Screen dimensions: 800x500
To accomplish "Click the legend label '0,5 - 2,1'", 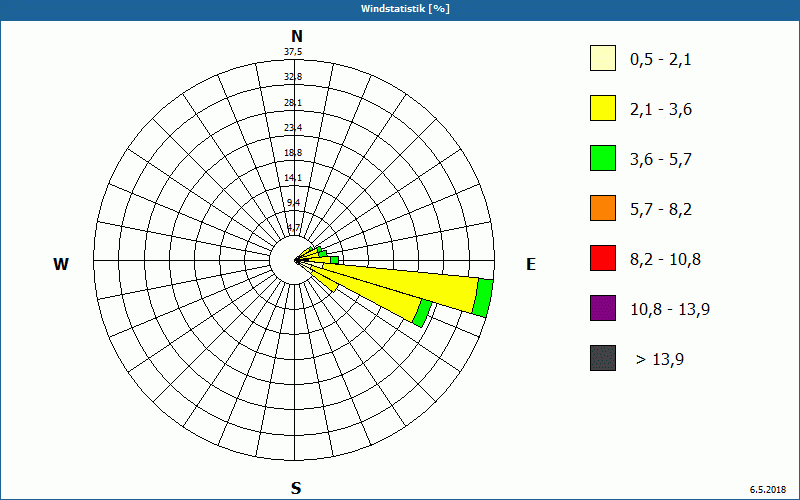I will tap(661, 60).
